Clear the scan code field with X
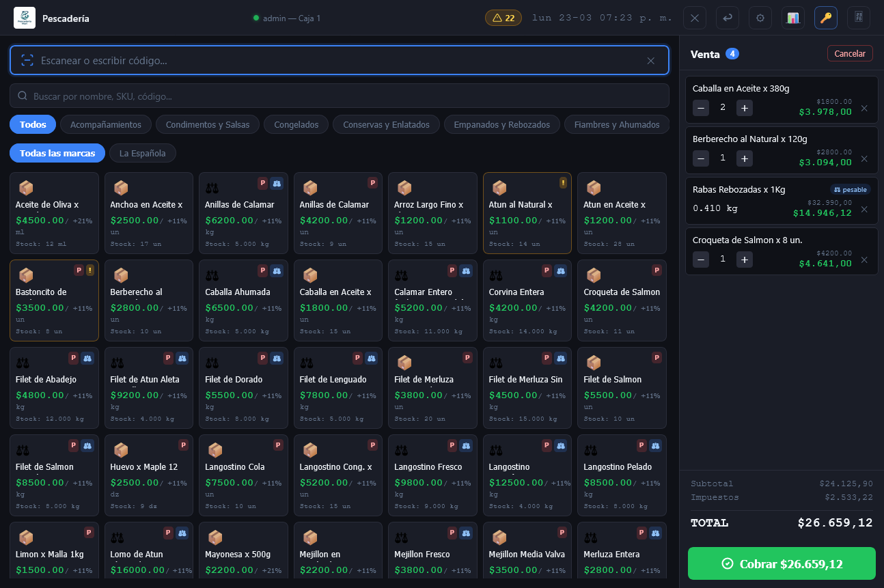Viewport: 884px width, 588px height. click(650, 61)
